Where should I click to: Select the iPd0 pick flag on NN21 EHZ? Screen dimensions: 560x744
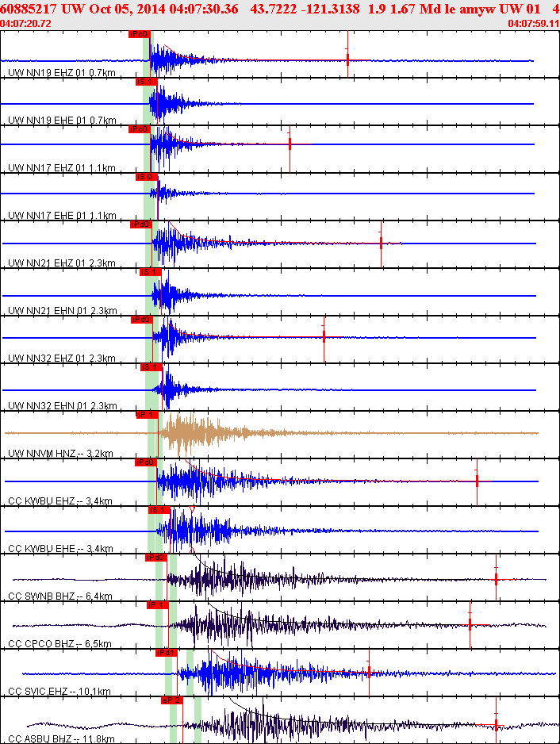tap(141, 224)
